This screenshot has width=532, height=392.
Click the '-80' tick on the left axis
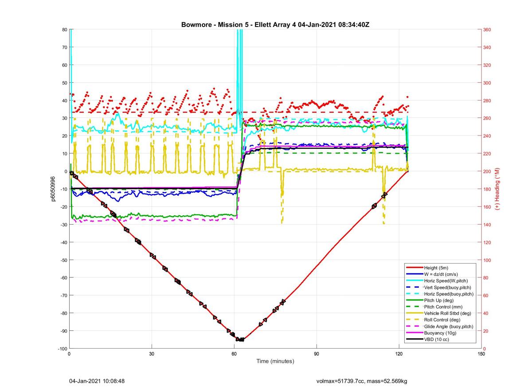[63, 313]
